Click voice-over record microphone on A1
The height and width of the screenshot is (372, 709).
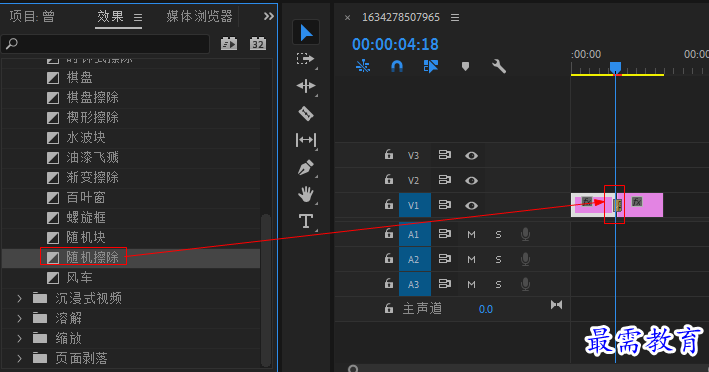coord(525,234)
